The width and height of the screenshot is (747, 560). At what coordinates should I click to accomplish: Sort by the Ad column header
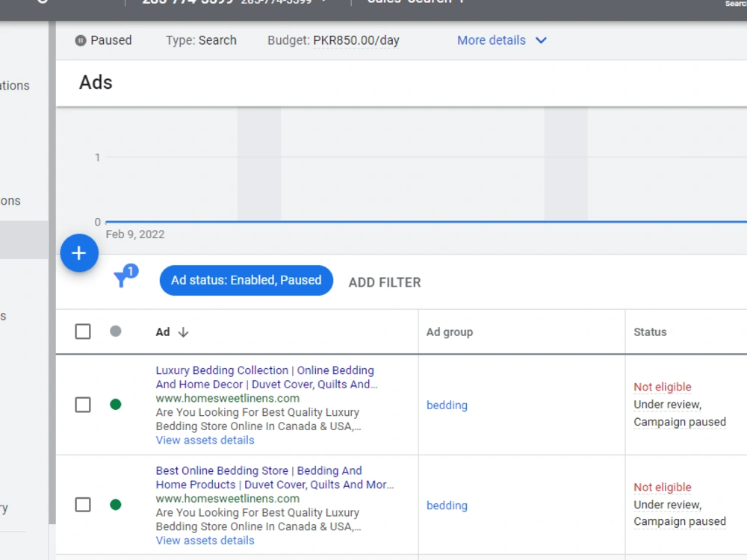click(162, 332)
